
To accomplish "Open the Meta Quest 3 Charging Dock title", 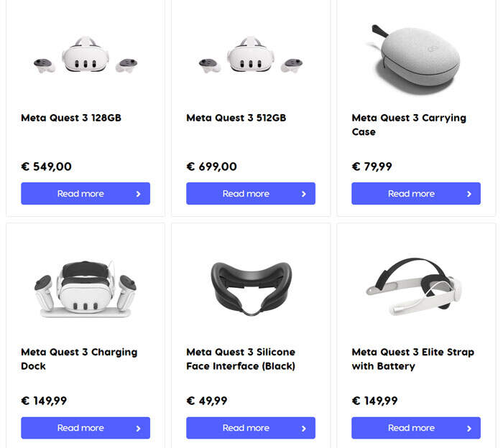I will [79, 359].
